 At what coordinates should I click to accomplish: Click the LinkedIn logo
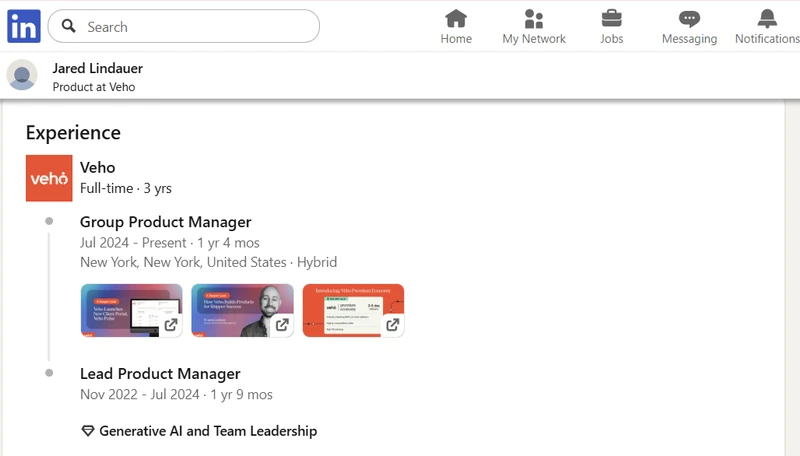[24, 26]
